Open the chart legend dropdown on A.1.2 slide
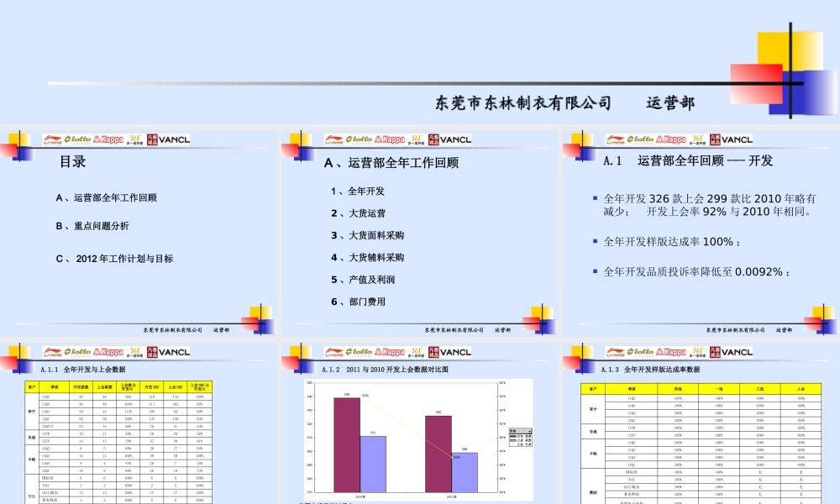Screen dimensions: 840x504 tap(529, 431)
